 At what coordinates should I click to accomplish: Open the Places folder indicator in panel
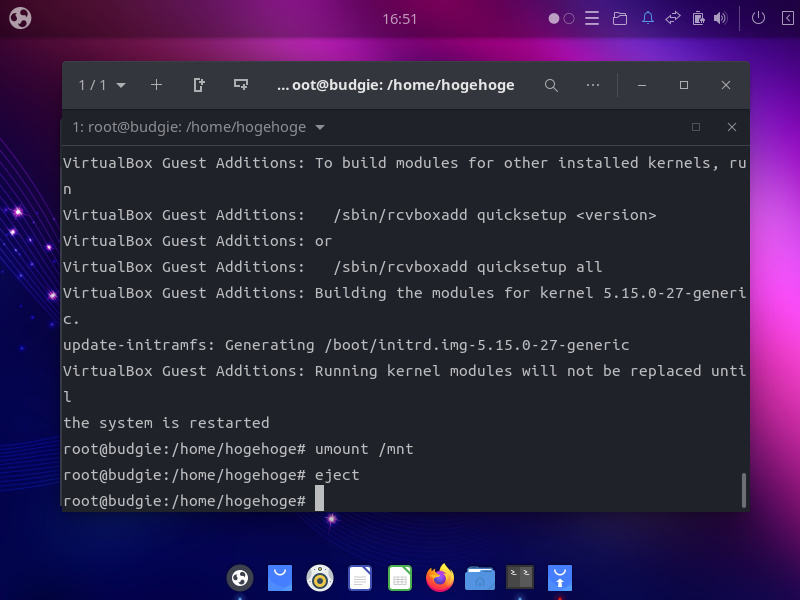point(620,19)
